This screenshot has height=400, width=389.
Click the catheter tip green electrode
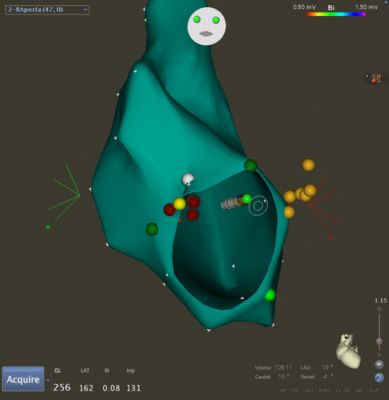247,199
